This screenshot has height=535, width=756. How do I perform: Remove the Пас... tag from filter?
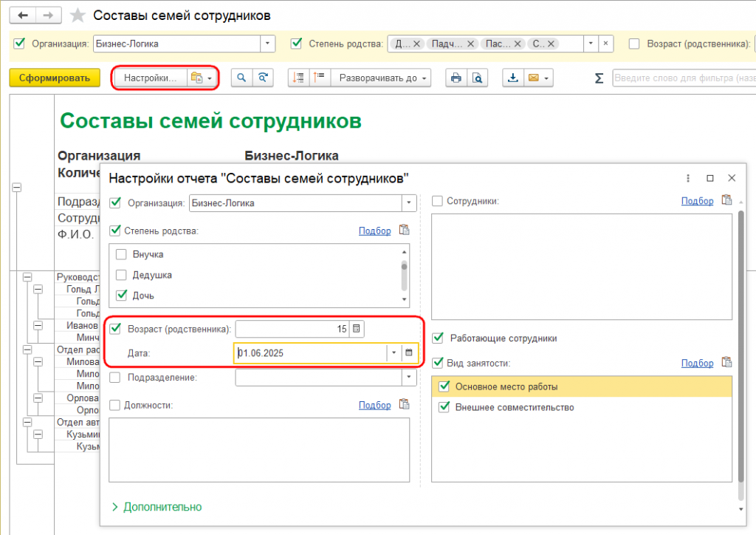tap(518, 44)
